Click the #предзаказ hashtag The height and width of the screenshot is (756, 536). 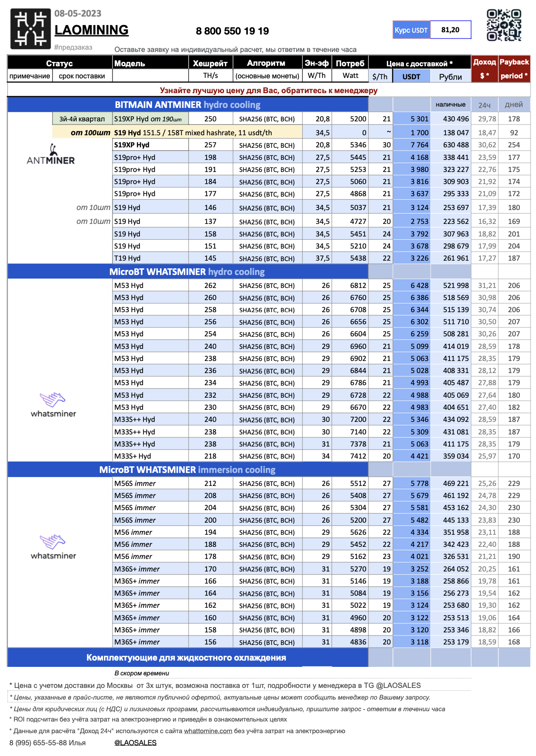73,47
